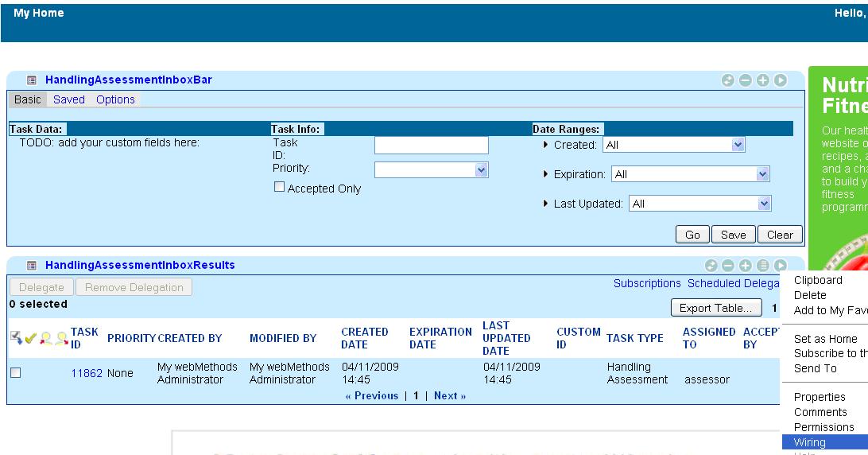The image size is (868, 455).
Task: Minimize the HandlingAssessmentInboxResults portlet with minus icon
Action: click(x=728, y=266)
